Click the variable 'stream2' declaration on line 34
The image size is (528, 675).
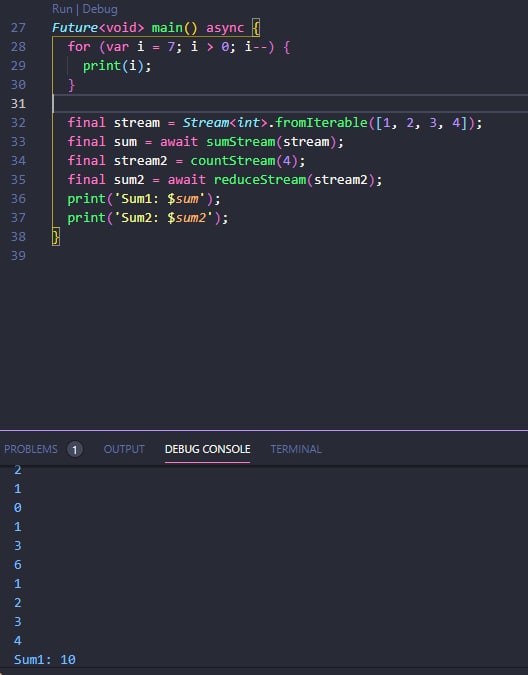(140, 161)
